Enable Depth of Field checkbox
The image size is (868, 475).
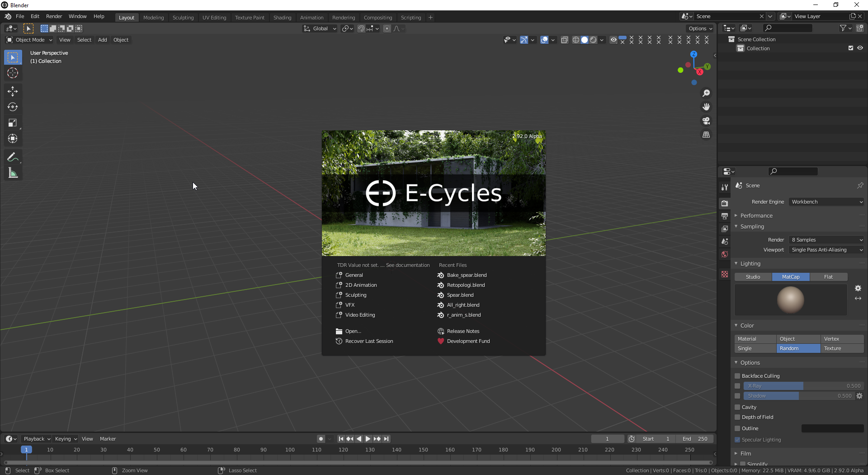(x=737, y=417)
